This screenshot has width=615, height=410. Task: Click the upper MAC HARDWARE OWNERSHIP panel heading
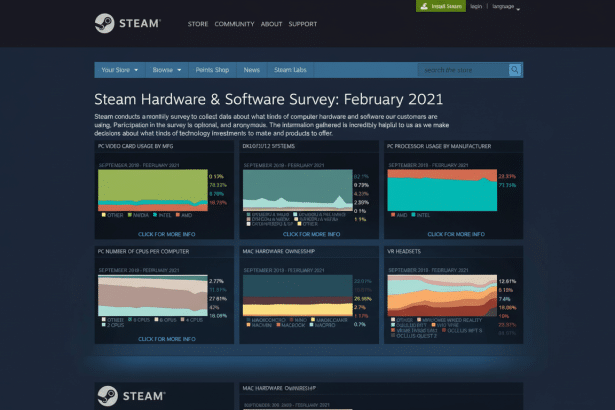coord(278,251)
